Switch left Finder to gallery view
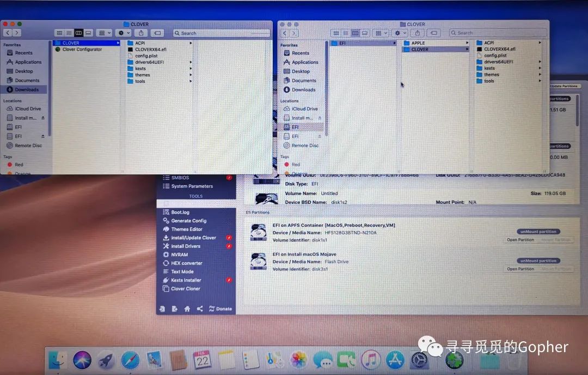This screenshot has width=588, height=375. [x=88, y=33]
